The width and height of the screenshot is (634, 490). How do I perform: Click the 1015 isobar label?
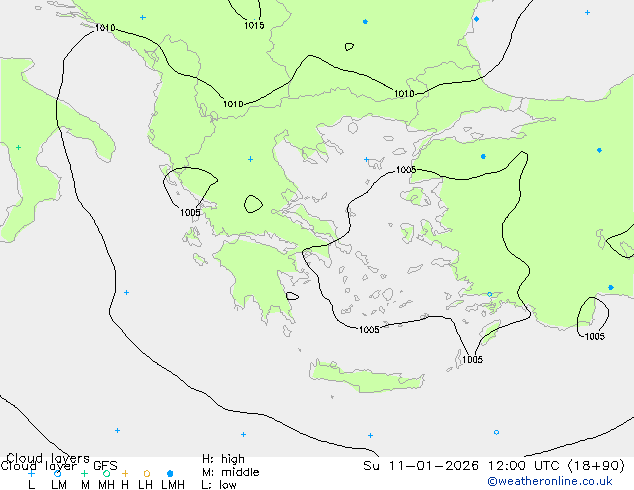click(254, 25)
